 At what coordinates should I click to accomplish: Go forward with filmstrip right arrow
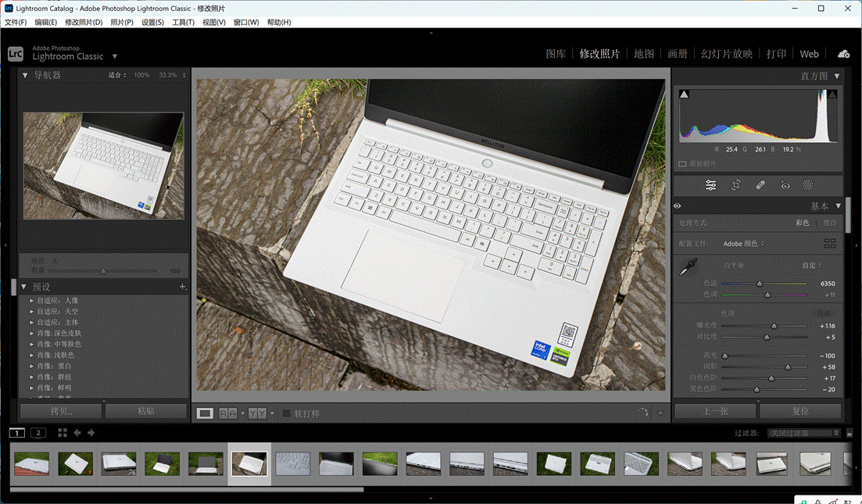pyautogui.click(x=91, y=433)
